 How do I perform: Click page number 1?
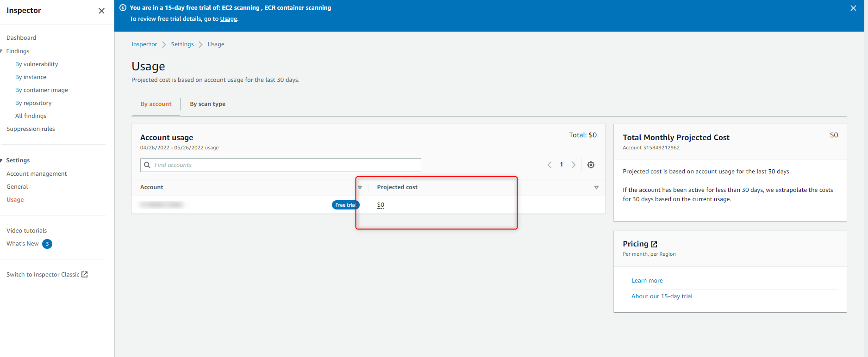(562, 165)
